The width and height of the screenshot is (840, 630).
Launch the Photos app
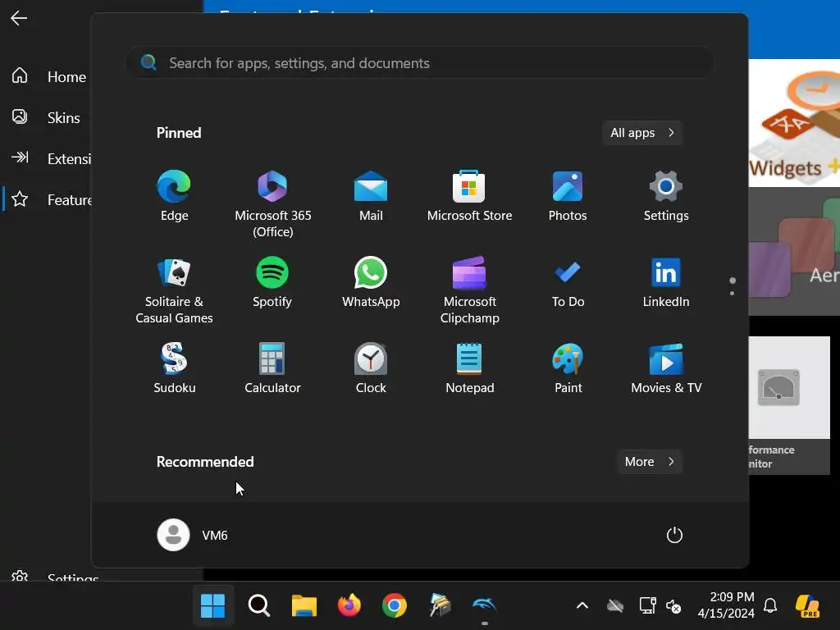(x=568, y=195)
